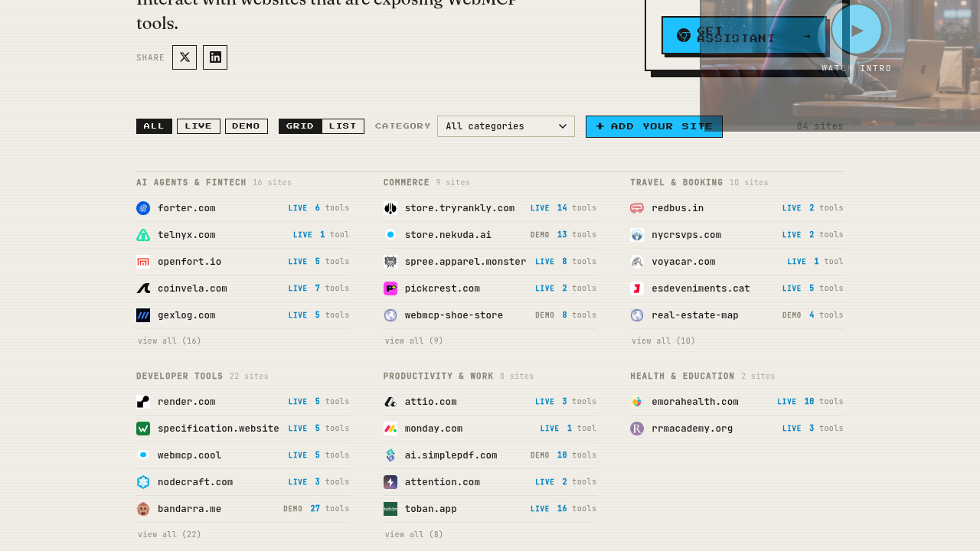
Task: Click the webmcp.cool favicon
Action: 143,455
